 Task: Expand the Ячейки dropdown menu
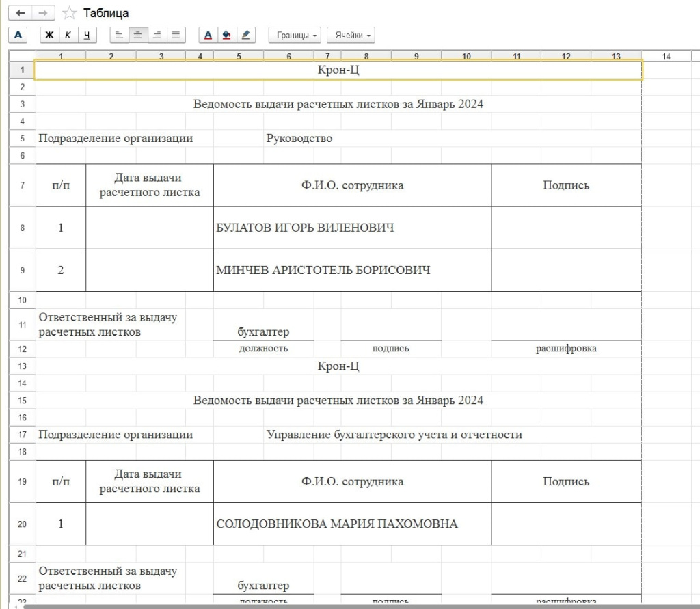coord(351,35)
